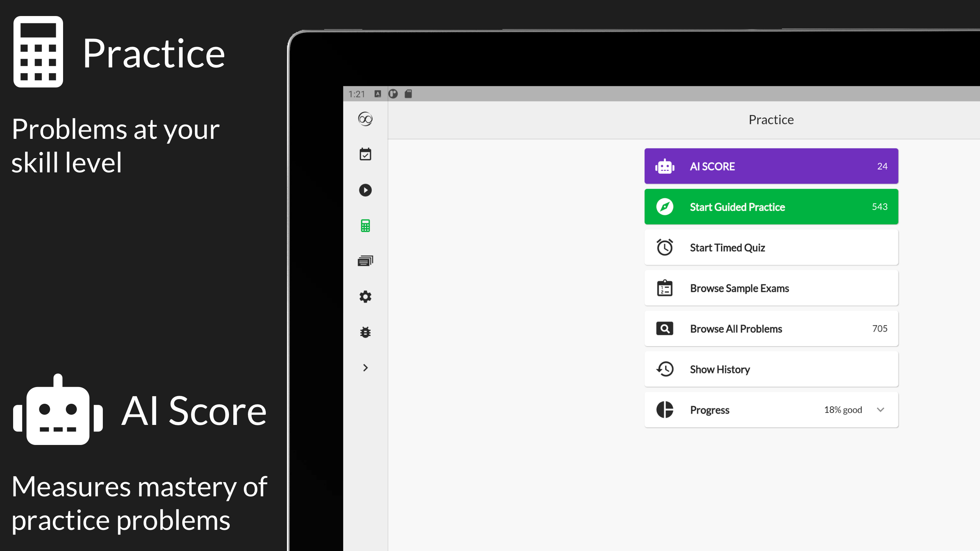Open the flashcards stack sidebar icon

365,261
